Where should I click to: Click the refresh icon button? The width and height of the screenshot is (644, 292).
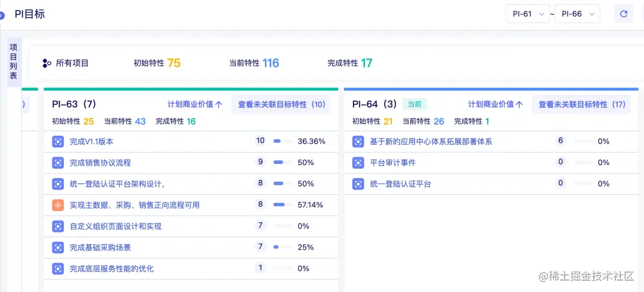(x=623, y=14)
